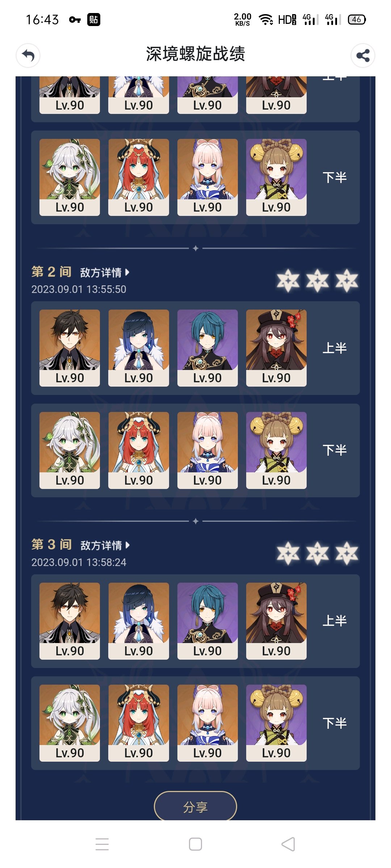391x868 pixels.
Task: Select Xingqiu portrait in 第3间 上半
Action: click(207, 621)
